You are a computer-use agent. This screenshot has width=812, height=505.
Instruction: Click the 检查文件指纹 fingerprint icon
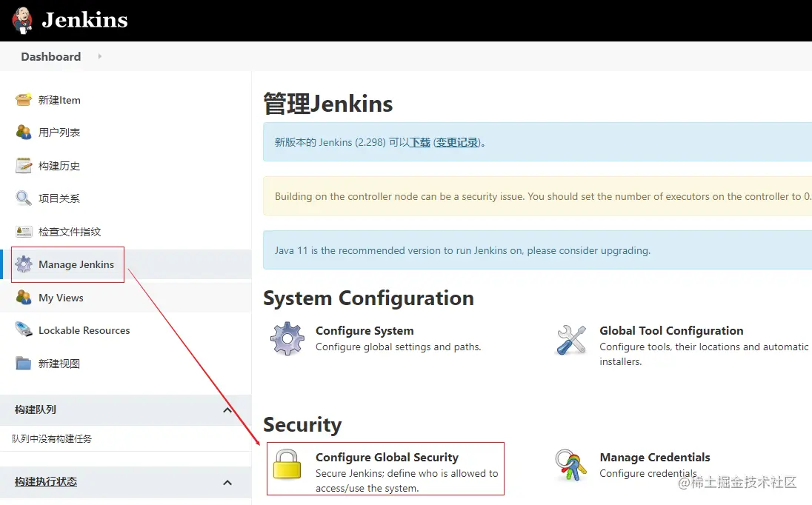23,231
